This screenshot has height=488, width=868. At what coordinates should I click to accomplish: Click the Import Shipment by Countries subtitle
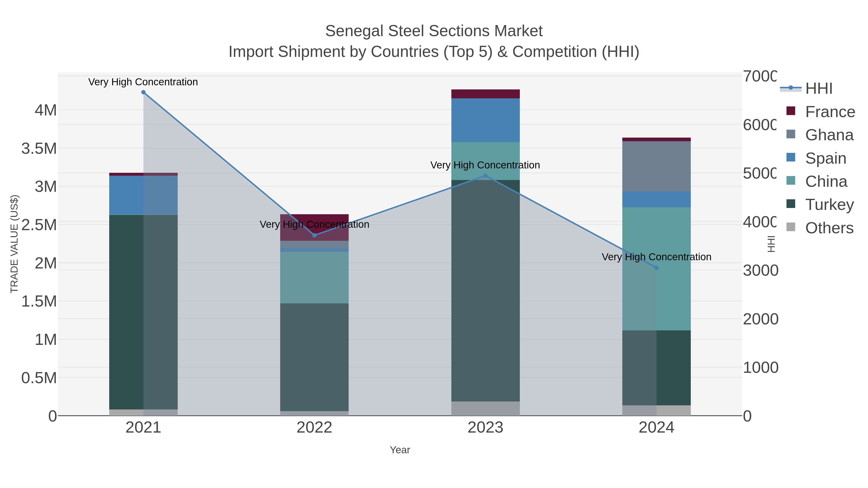(434, 52)
